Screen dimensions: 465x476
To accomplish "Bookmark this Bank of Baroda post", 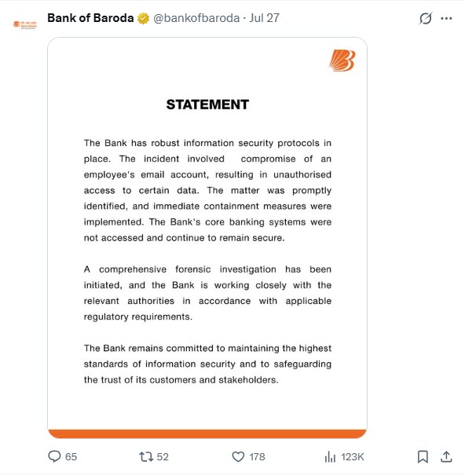I will click(423, 456).
